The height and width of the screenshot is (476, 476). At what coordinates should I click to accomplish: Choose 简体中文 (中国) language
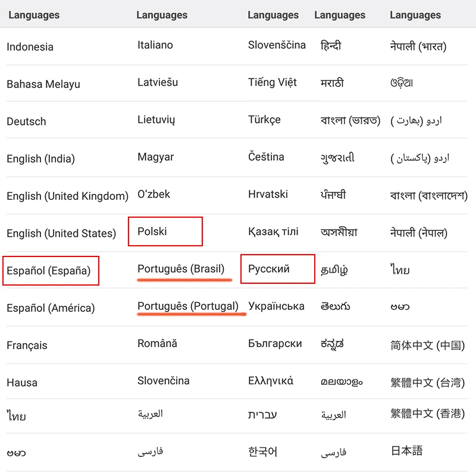(427, 345)
